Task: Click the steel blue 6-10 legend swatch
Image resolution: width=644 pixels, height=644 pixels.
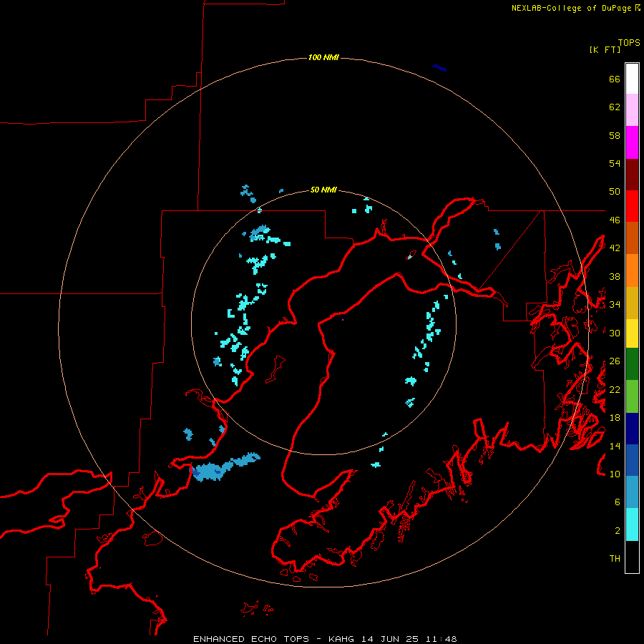Action: click(632, 492)
